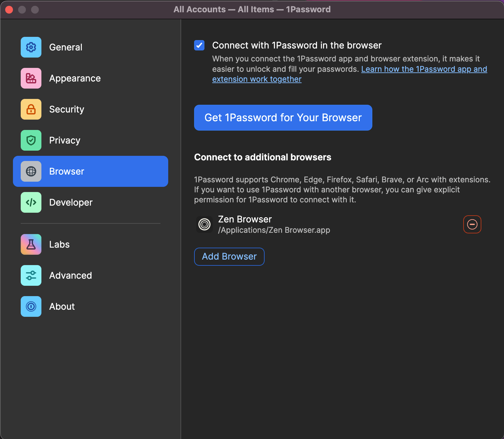
Task: Click the About 1Password logo icon
Action: (x=31, y=306)
